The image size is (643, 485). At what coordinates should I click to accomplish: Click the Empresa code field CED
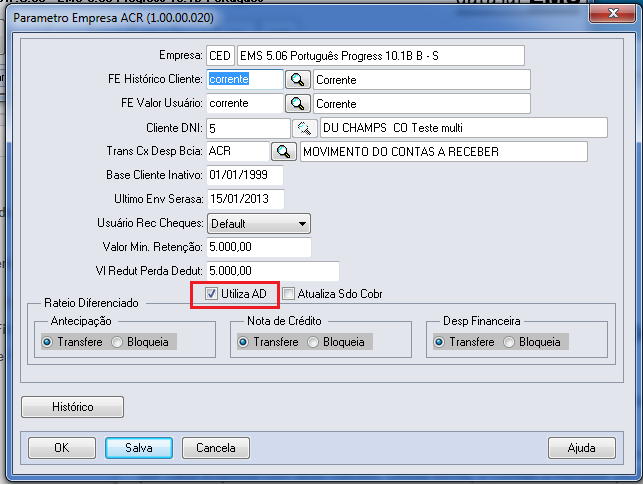pyautogui.click(x=220, y=56)
